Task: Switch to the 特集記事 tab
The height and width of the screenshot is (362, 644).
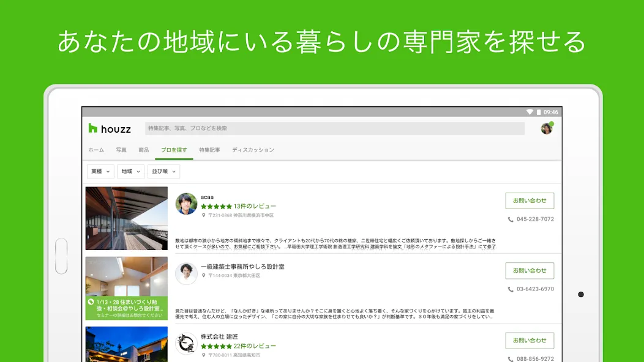Action: click(x=209, y=150)
